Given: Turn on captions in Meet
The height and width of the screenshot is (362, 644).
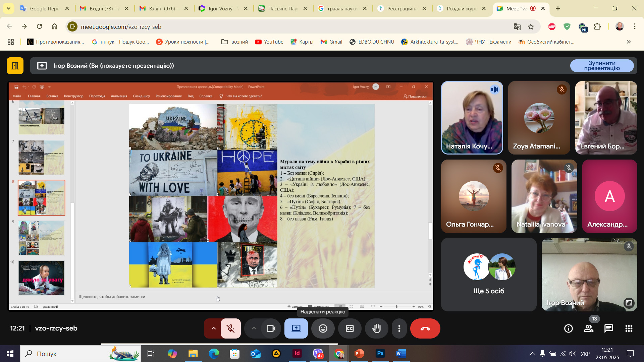Looking at the screenshot, I should click(350, 328).
